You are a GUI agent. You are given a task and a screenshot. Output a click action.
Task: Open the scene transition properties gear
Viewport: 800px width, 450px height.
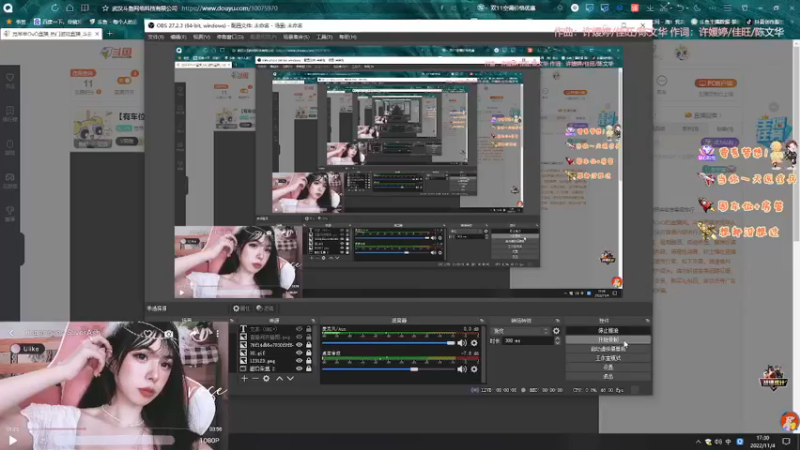click(x=556, y=331)
